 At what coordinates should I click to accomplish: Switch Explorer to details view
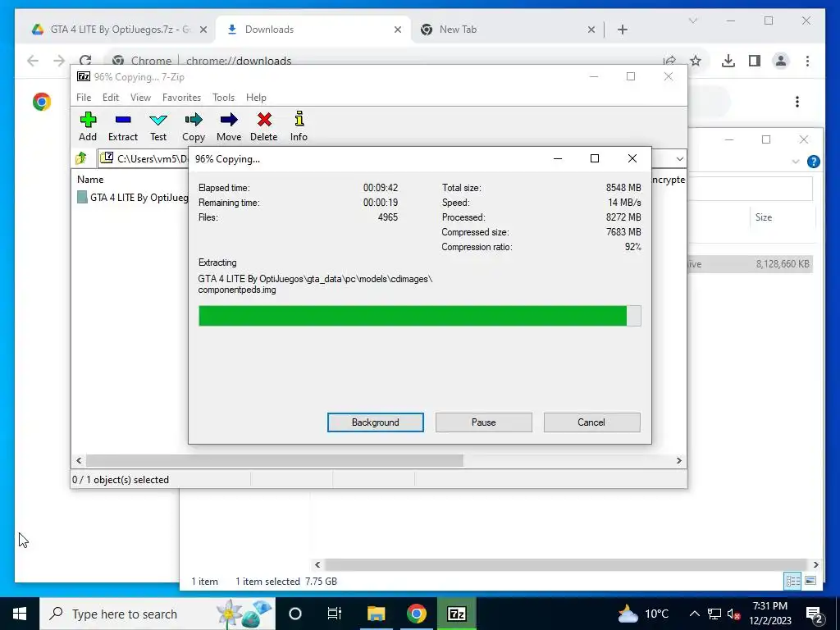(x=793, y=581)
